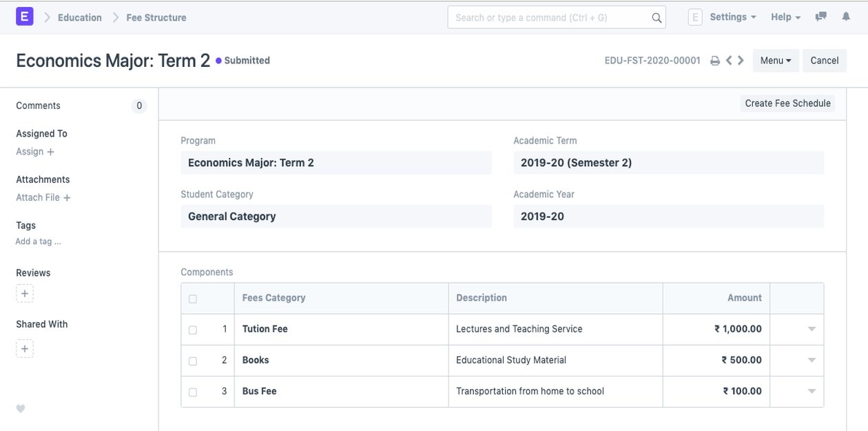The width and height of the screenshot is (868, 431).
Task: Click the print document icon
Action: pyautogui.click(x=715, y=61)
